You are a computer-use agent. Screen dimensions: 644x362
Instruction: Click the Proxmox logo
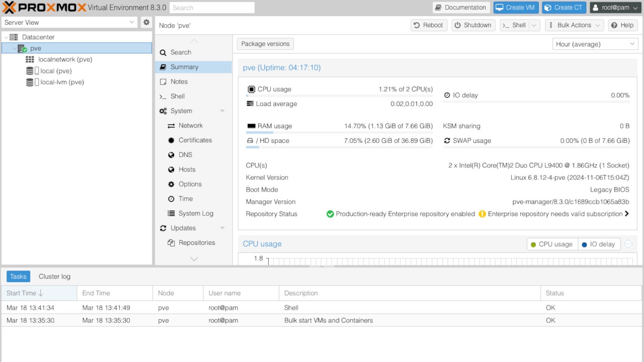[43, 8]
